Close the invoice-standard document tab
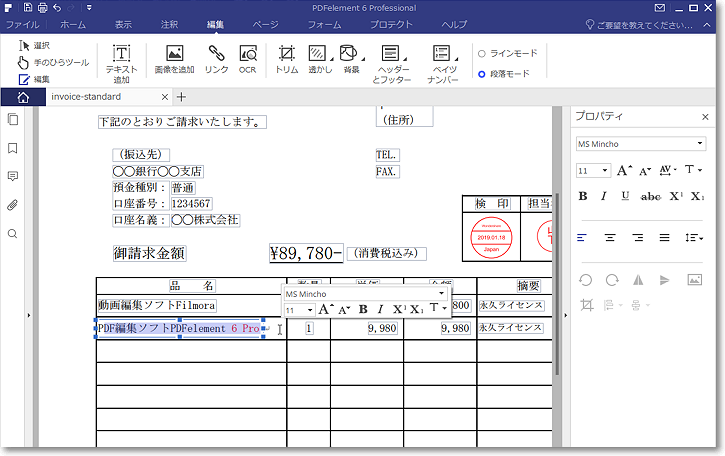The height and width of the screenshot is (456, 725). coord(165,97)
